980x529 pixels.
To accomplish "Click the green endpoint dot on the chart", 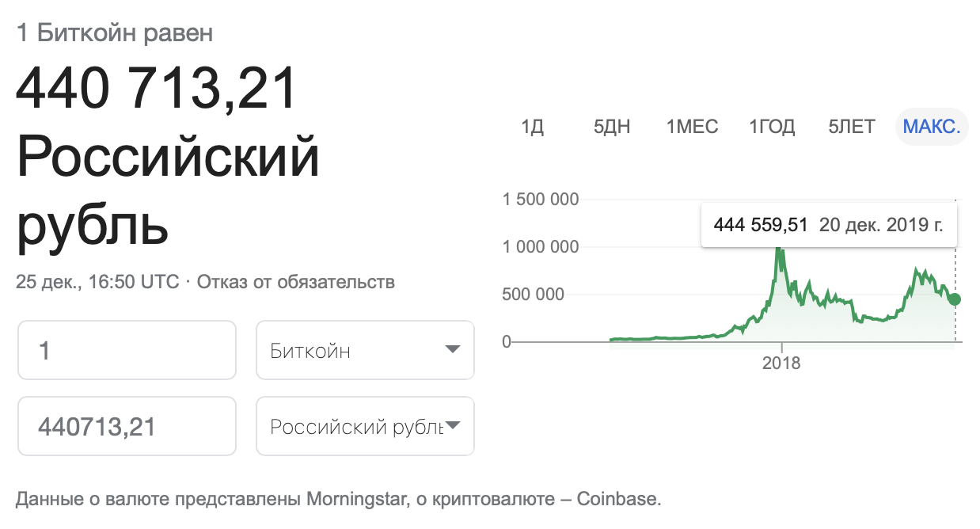I will point(955,299).
